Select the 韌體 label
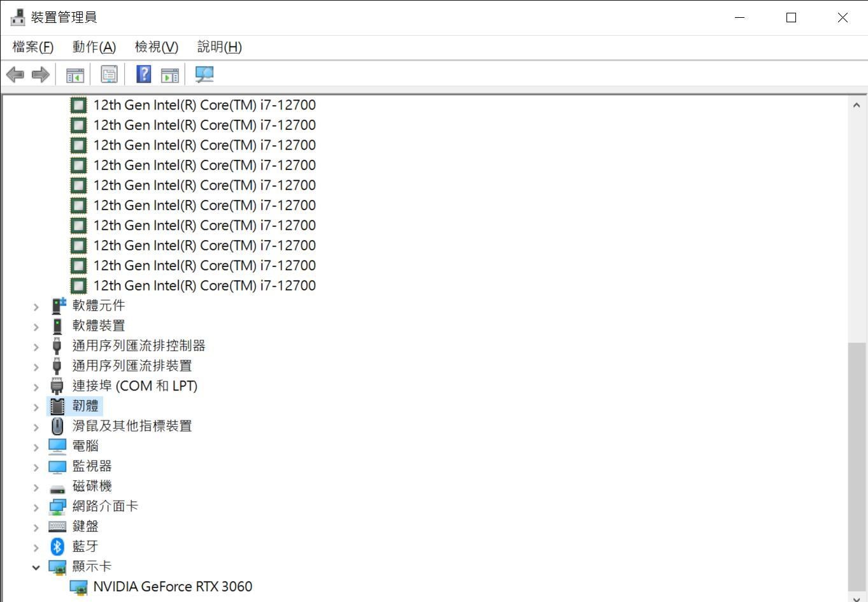This screenshot has height=602, width=868. coord(85,406)
